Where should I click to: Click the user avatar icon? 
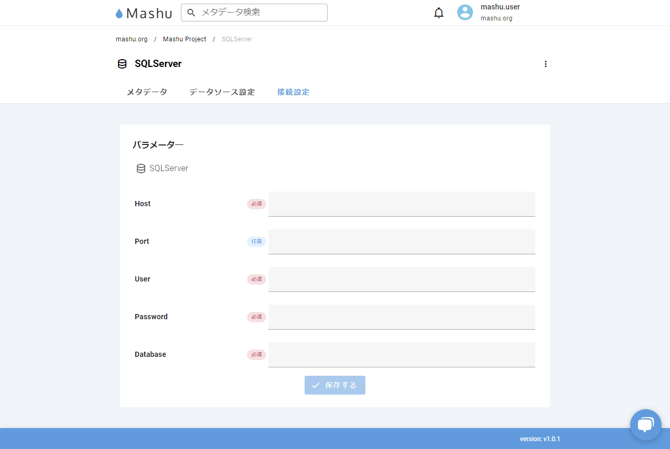(465, 13)
